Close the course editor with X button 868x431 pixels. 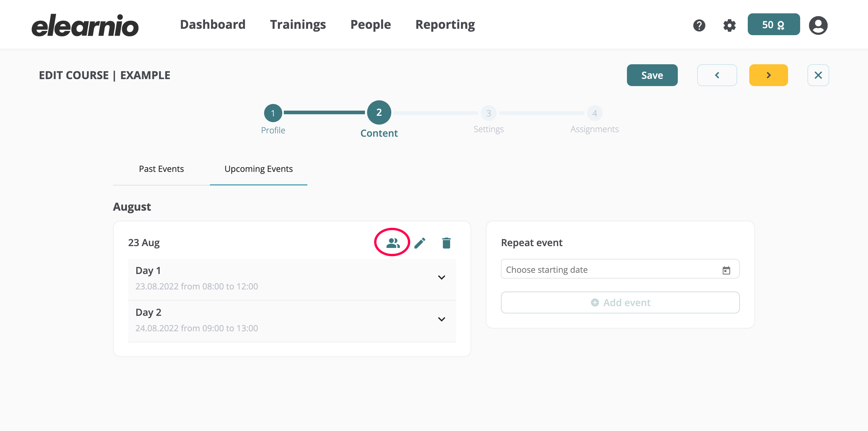click(818, 75)
